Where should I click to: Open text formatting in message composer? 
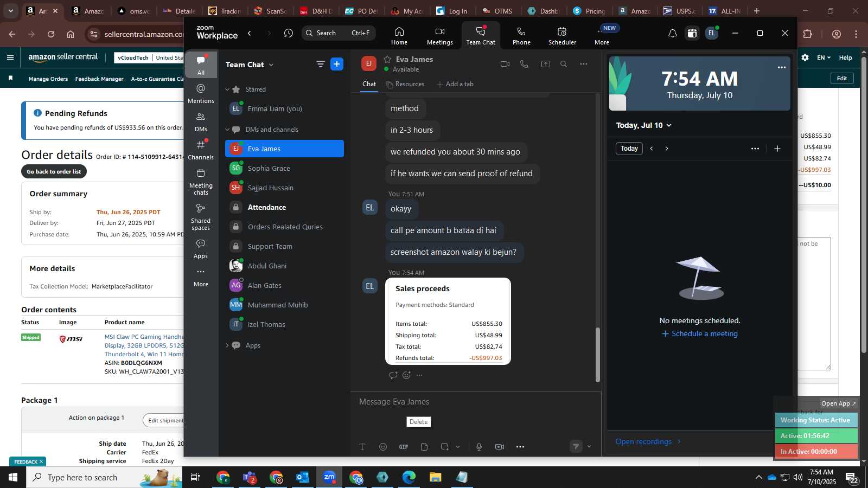pos(362,447)
